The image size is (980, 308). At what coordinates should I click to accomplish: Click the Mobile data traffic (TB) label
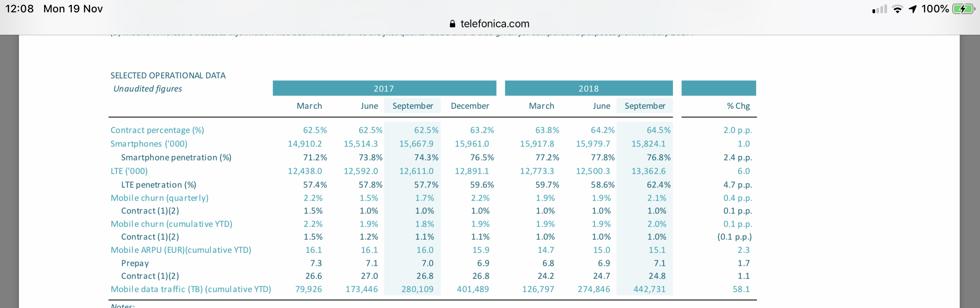point(191,289)
